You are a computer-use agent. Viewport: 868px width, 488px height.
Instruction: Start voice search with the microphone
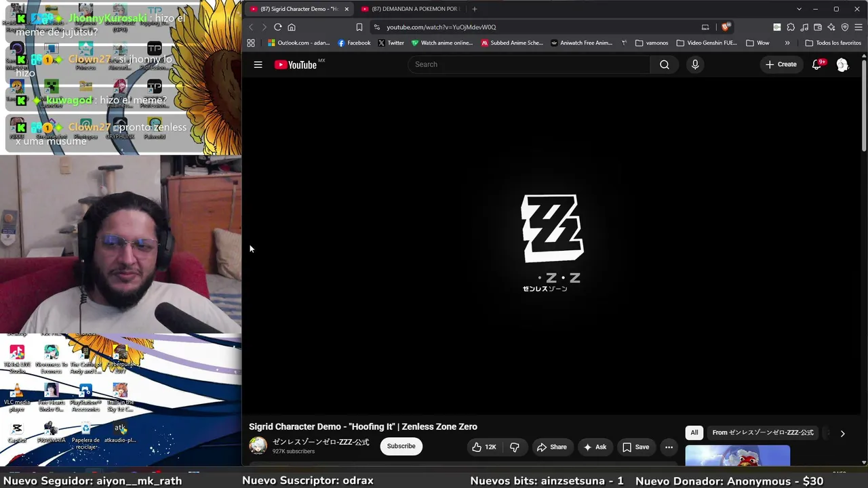pos(695,64)
